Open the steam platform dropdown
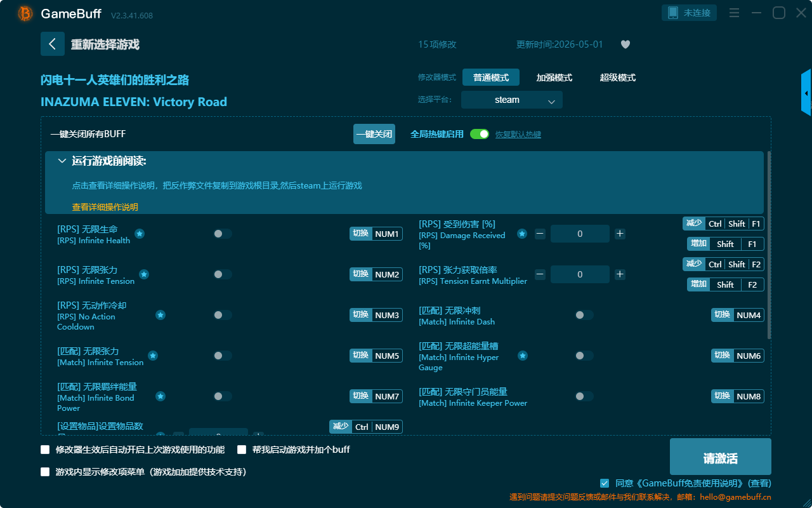The width and height of the screenshot is (812, 508). (512, 100)
